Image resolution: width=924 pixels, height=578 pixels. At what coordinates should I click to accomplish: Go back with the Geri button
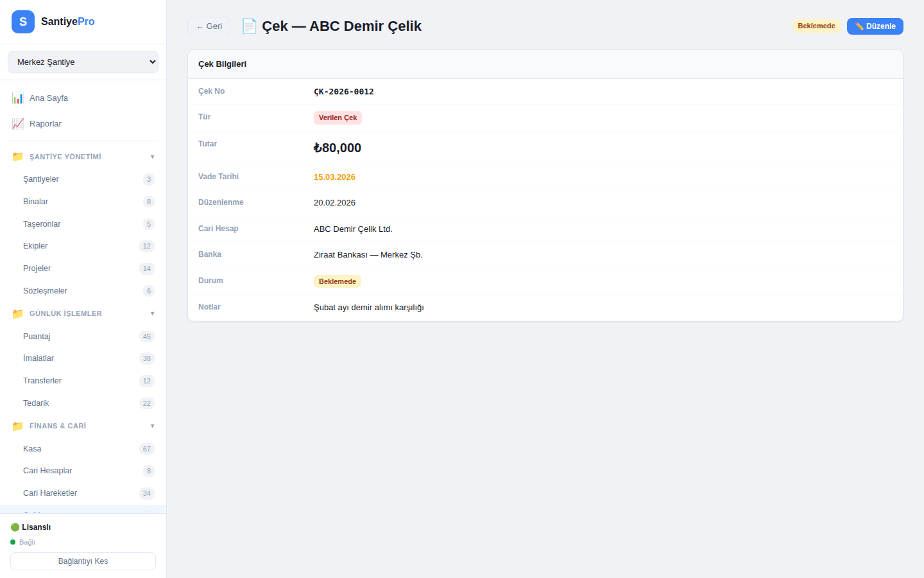[x=209, y=26]
